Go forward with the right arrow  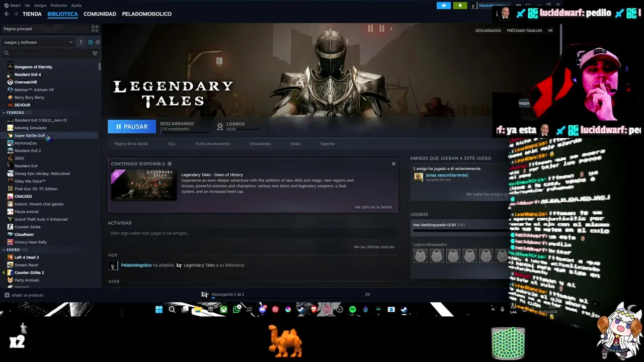16,14
